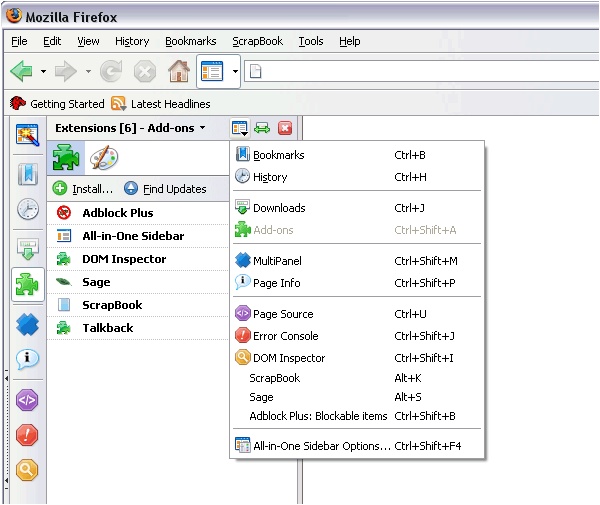The image size is (600, 505).
Task: Click the Latest Headlines RSS feed icon
Action: (119, 104)
